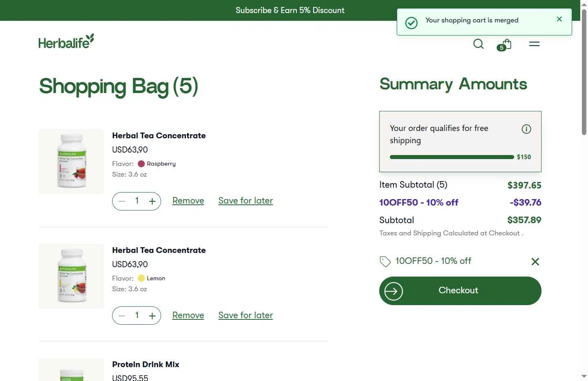Click the Item Subtotal $397.65 amount
Image resolution: width=588 pixels, height=381 pixels.
pos(524,185)
